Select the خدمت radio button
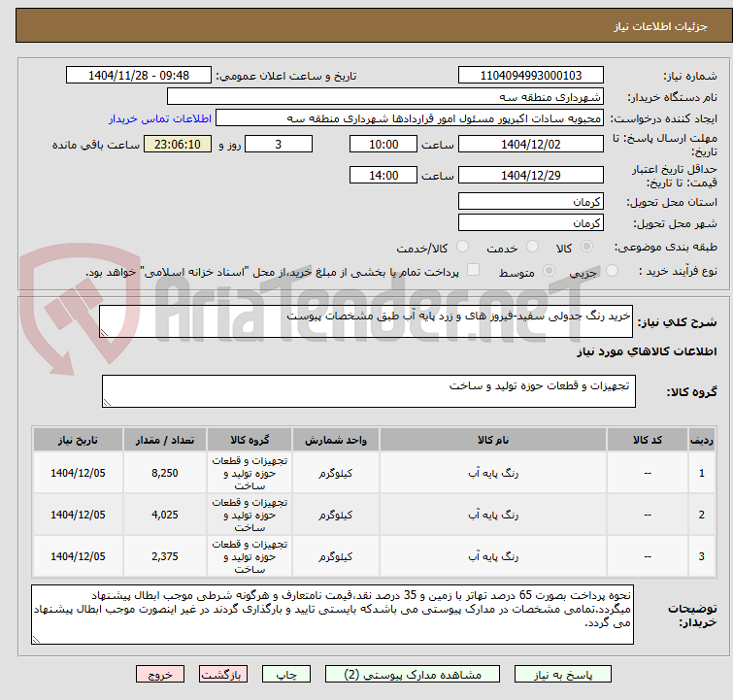This screenshot has height=700, width=733. tap(532, 247)
